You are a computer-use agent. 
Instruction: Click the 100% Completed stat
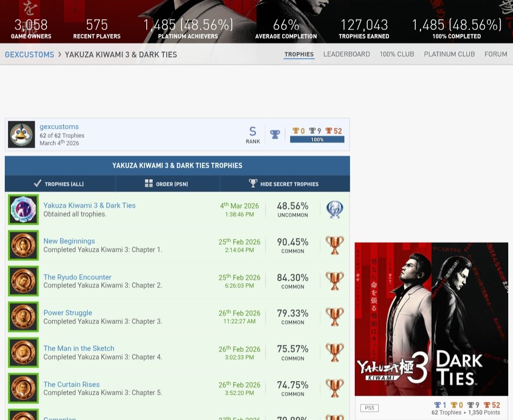[457, 29]
